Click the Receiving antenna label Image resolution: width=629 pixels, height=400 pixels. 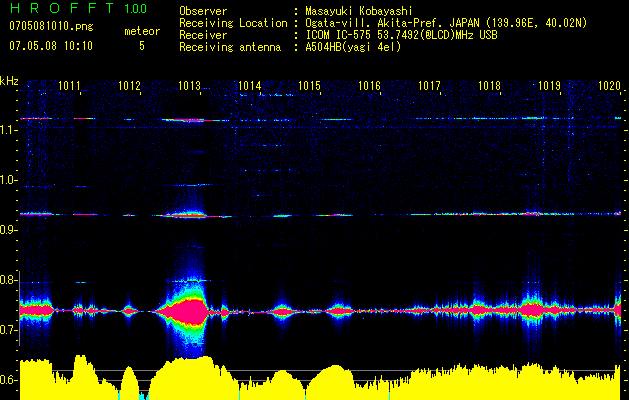[x=230, y=47]
